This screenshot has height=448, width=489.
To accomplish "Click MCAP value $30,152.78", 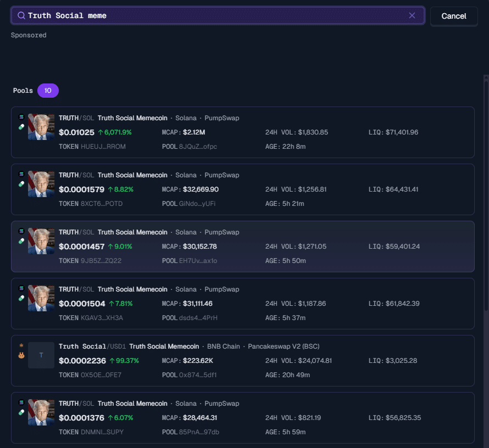I will [200, 247].
